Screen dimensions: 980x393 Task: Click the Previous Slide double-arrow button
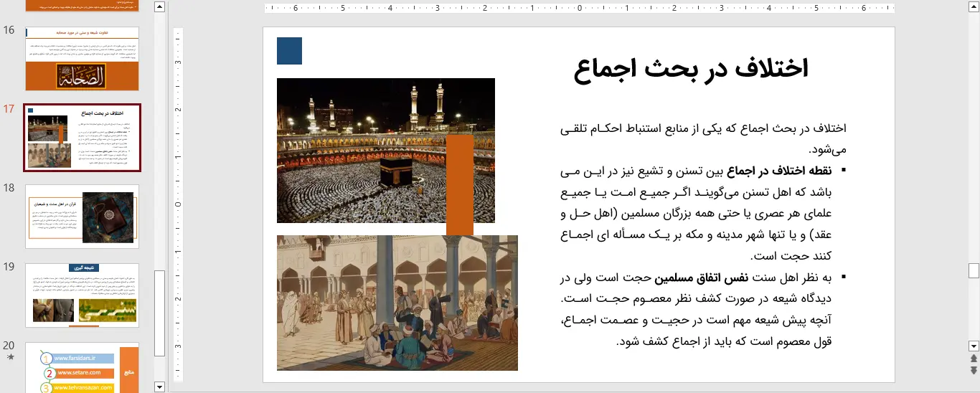(x=974, y=358)
